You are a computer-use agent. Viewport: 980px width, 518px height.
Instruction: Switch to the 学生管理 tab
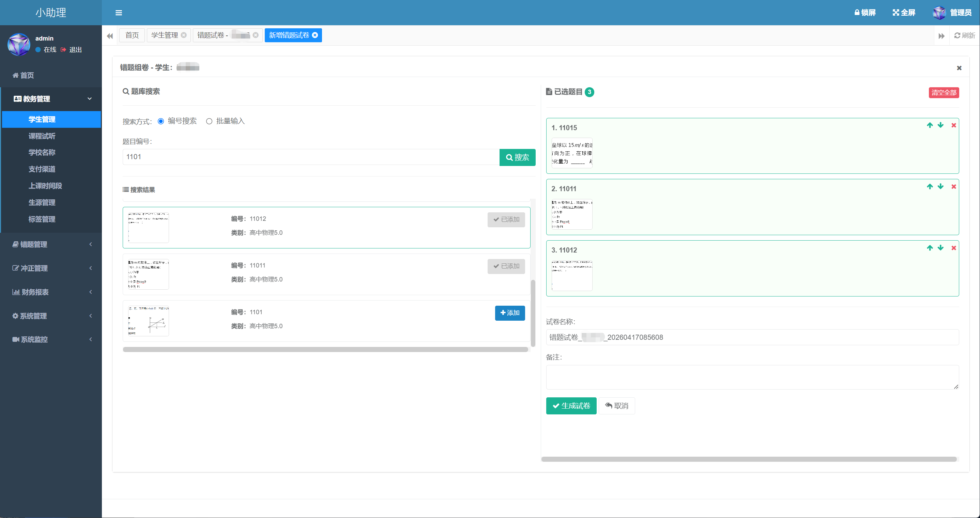(165, 35)
